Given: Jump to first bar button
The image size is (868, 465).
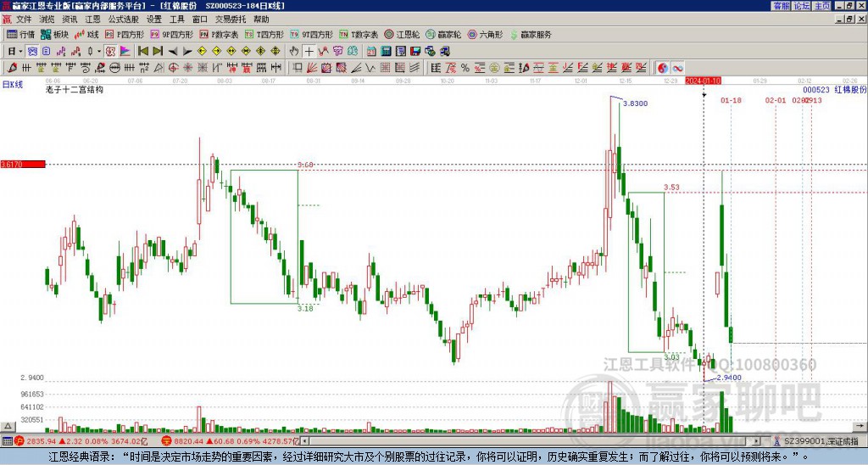Looking at the screenshot, I should pyautogui.click(x=142, y=51).
